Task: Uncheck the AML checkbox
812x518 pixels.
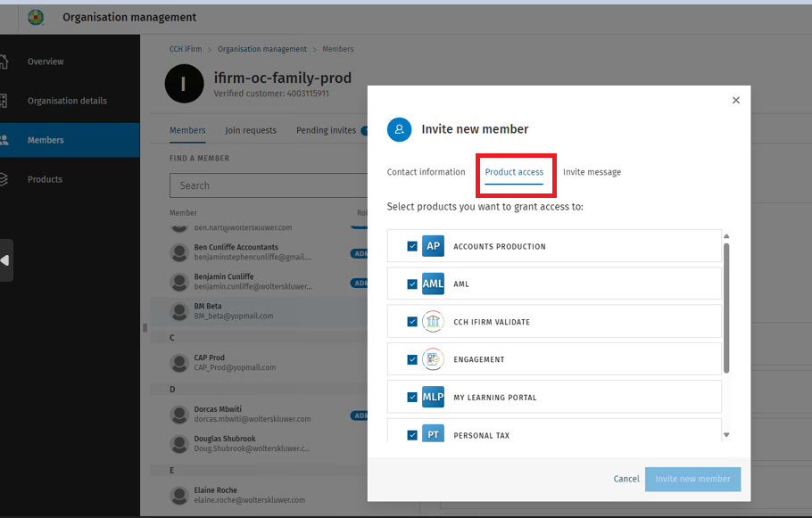Action: tap(412, 284)
